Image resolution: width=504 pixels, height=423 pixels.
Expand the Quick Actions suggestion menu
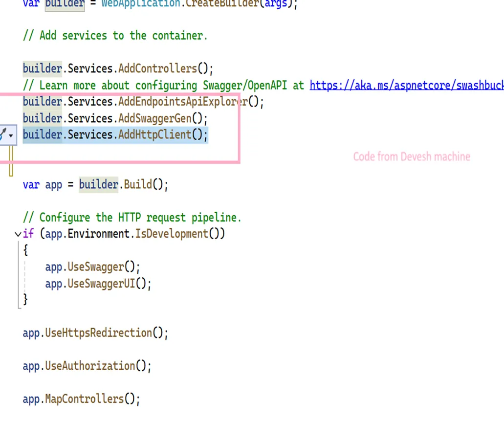click(x=12, y=135)
